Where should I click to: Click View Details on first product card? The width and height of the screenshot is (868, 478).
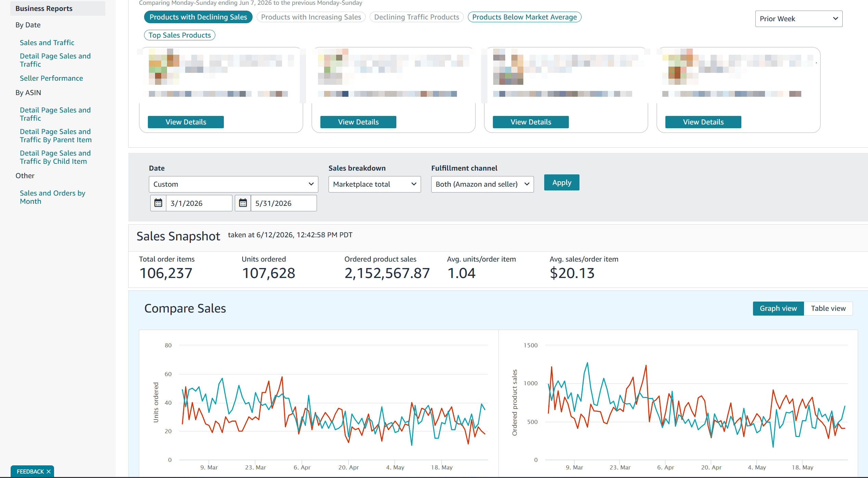186,122
